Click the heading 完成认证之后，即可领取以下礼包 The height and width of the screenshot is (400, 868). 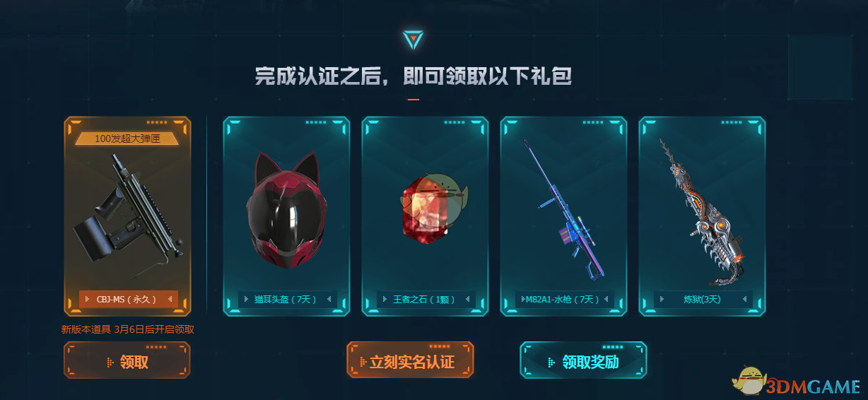[x=413, y=76]
